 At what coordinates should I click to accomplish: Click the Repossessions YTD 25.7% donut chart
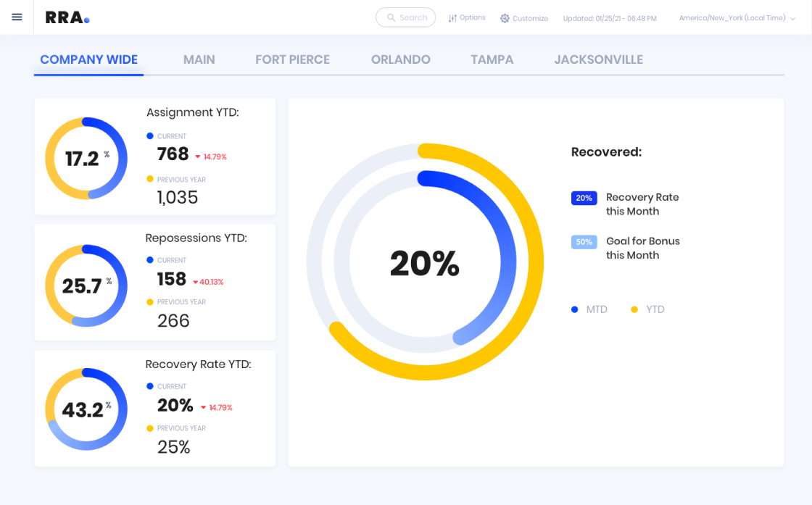[x=86, y=285]
